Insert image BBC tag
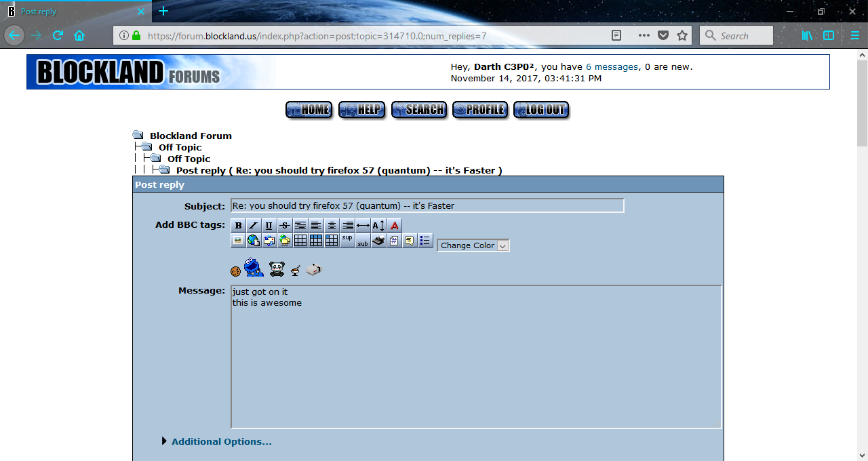The width and height of the screenshot is (868, 461). tap(238, 241)
